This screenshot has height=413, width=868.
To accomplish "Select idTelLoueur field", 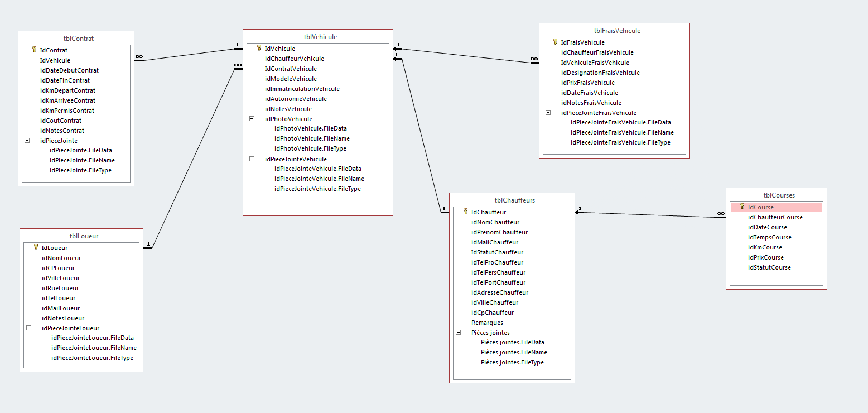I will pos(59,298).
